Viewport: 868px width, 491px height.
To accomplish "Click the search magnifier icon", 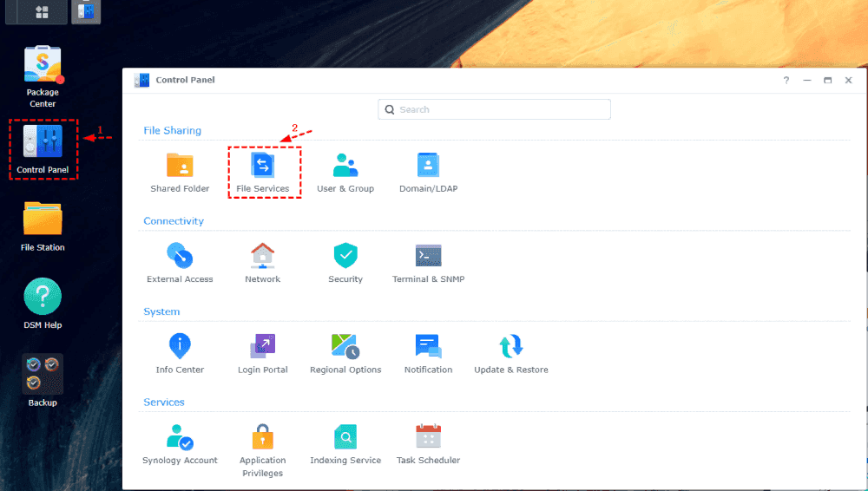I will tap(390, 109).
